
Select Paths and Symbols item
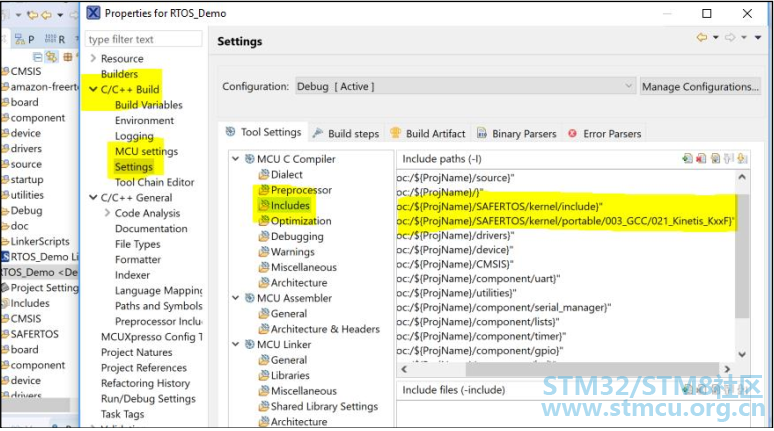(x=158, y=306)
